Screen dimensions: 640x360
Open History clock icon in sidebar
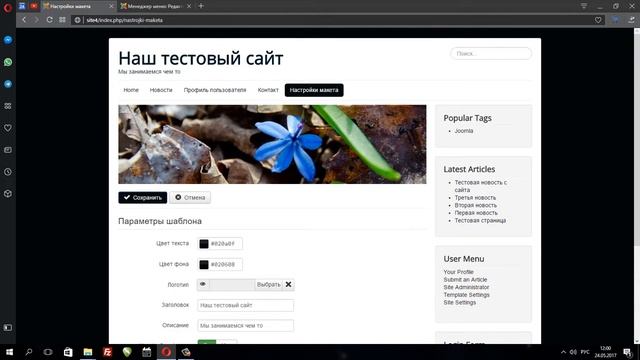pos(8,172)
